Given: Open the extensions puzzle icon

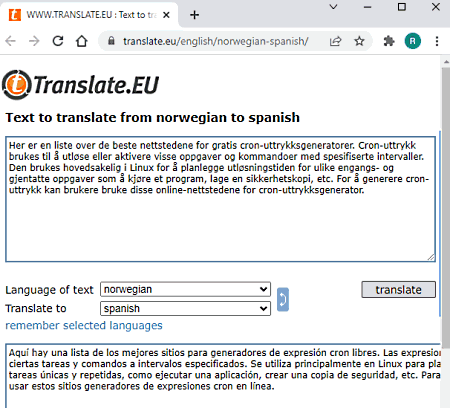Looking at the screenshot, I should click(389, 41).
